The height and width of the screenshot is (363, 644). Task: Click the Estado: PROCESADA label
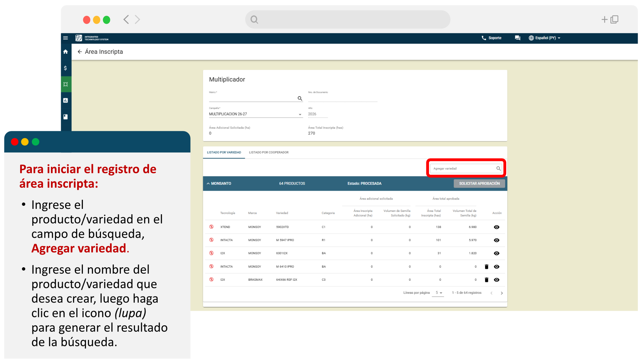(x=365, y=184)
